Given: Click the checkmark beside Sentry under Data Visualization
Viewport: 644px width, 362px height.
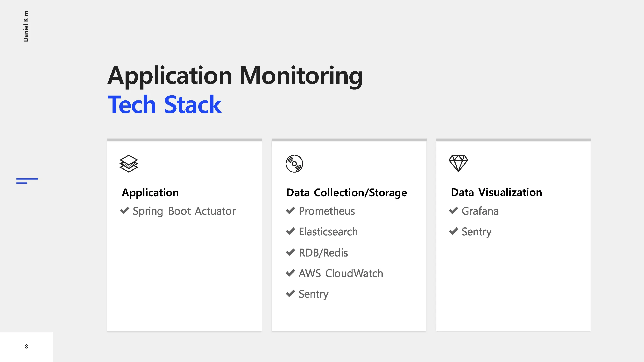Looking at the screenshot, I should point(453,231).
